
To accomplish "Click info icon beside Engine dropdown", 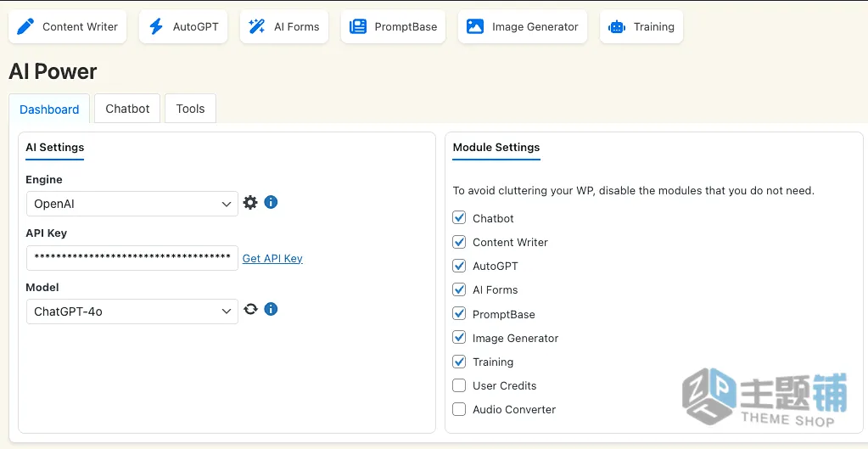I will click(x=271, y=202).
